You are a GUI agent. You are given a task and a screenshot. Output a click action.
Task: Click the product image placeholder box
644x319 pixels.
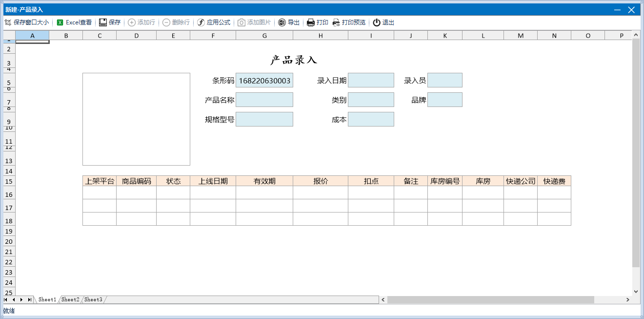(x=136, y=119)
